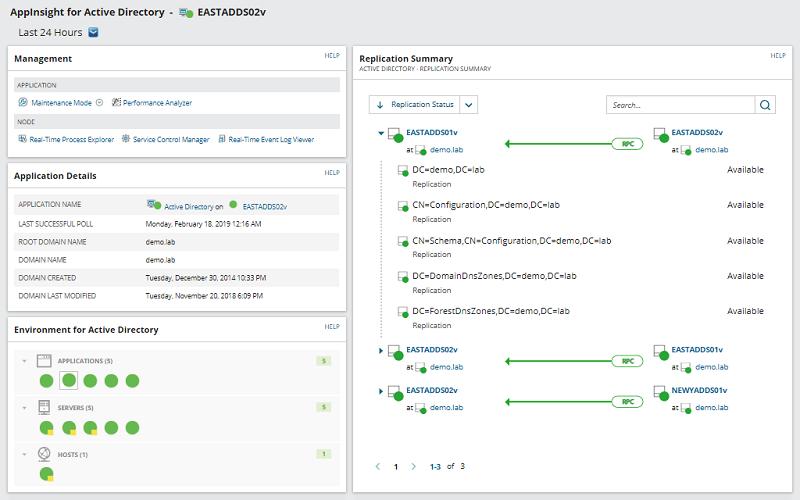Viewport: 800px width, 500px height.
Task: Collapse the EASTADDS01v replication row
Action: click(x=381, y=133)
